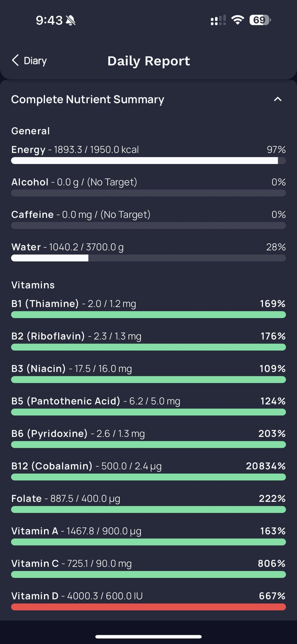
Task: Tap the Alcohol nutrient label
Action: pyautogui.click(x=30, y=182)
